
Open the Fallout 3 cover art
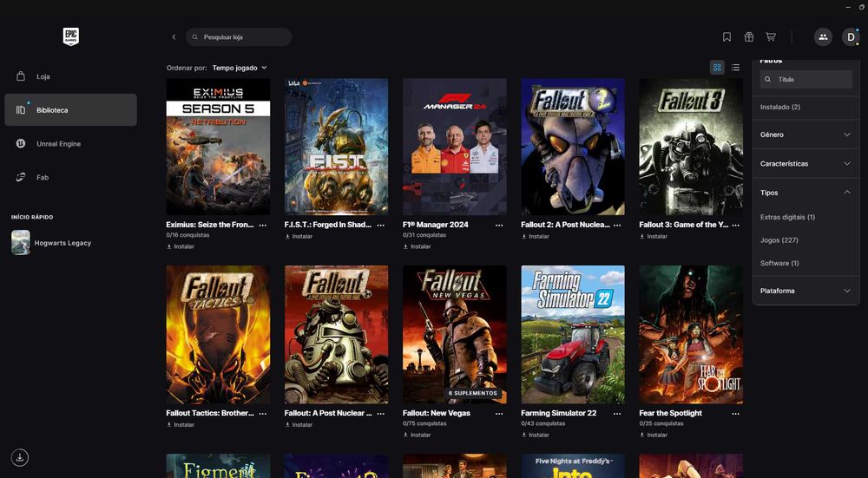pyautogui.click(x=691, y=147)
